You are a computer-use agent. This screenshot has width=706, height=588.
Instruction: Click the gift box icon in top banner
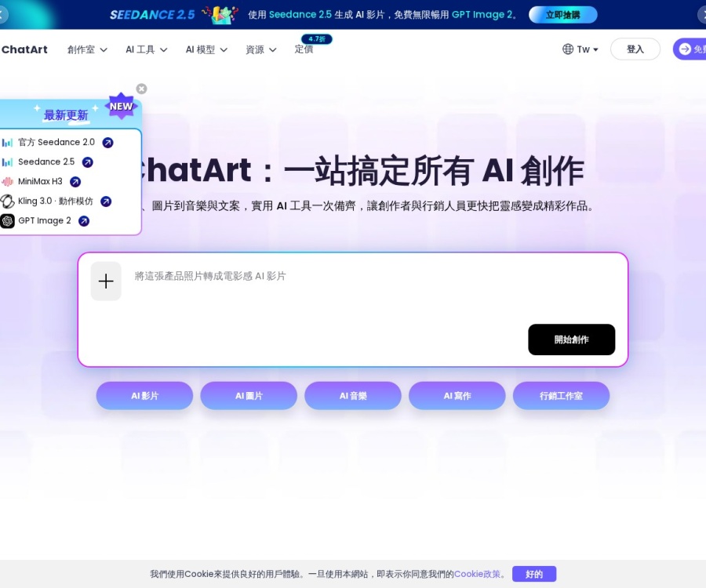[220, 15]
